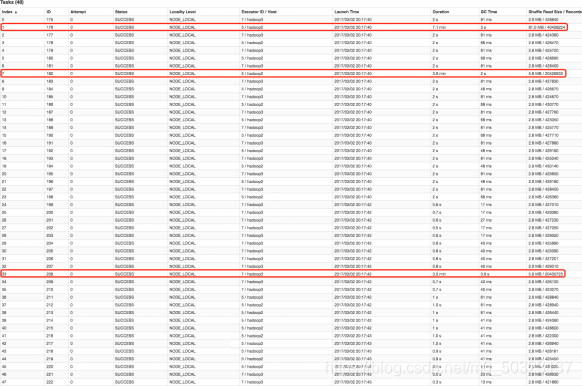
Task: Click the ascending sort arrow beside Index
Action: coord(16,12)
